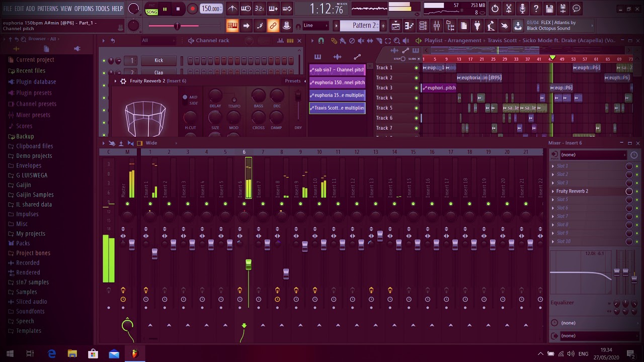644x362 pixels.
Task: Stop playback with the stop button
Action: [178, 9]
